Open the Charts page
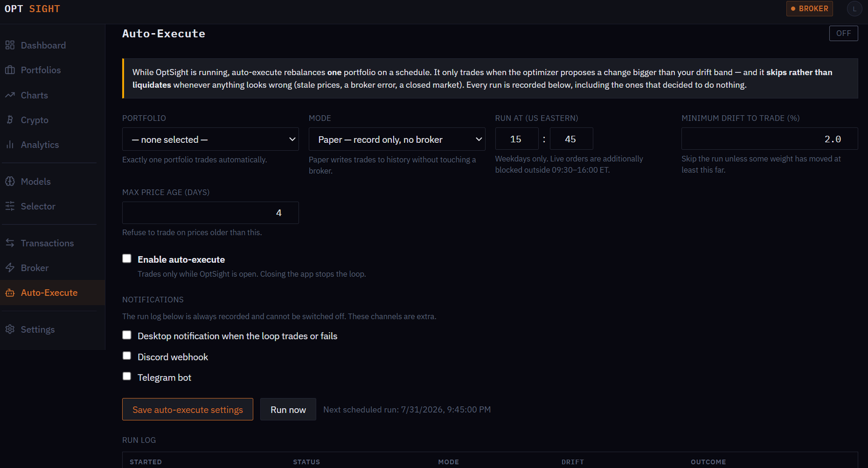 coord(53,95)
